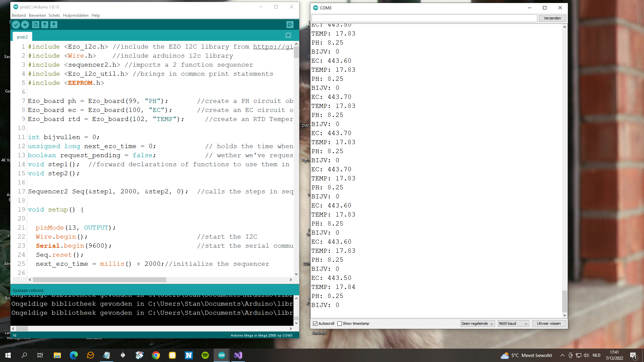Open the Hulpmiddelen menu
This screenshot has width=644, height=362.
[76, 15]
